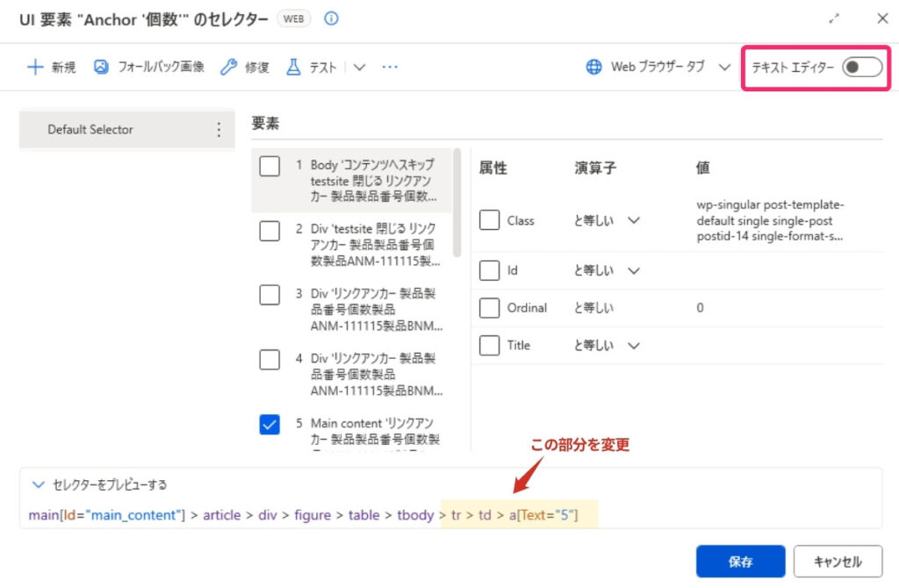Click the フォールバック画像 toolbar label

pyautogui.click(x=162, y=67)
